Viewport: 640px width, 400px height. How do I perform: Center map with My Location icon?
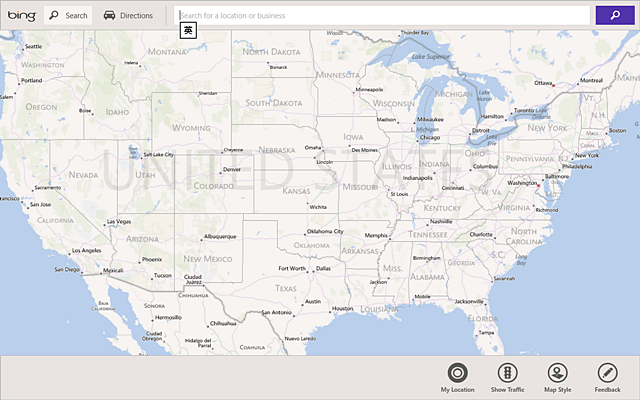(x=458, y=373)
